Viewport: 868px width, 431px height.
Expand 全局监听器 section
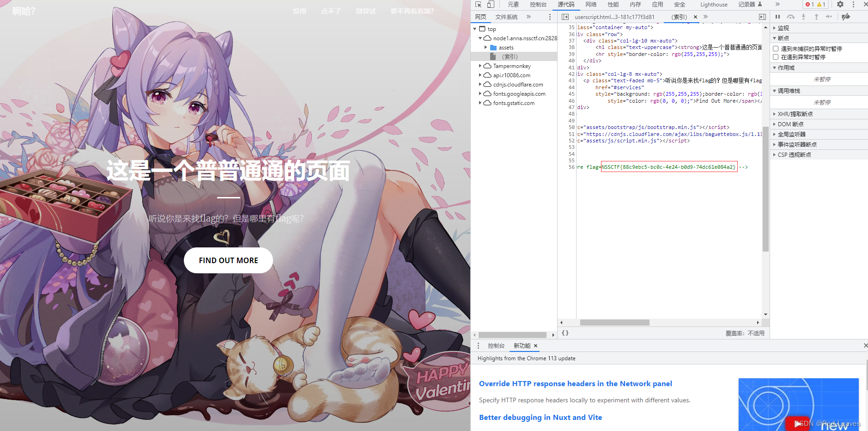click(819, 134)
